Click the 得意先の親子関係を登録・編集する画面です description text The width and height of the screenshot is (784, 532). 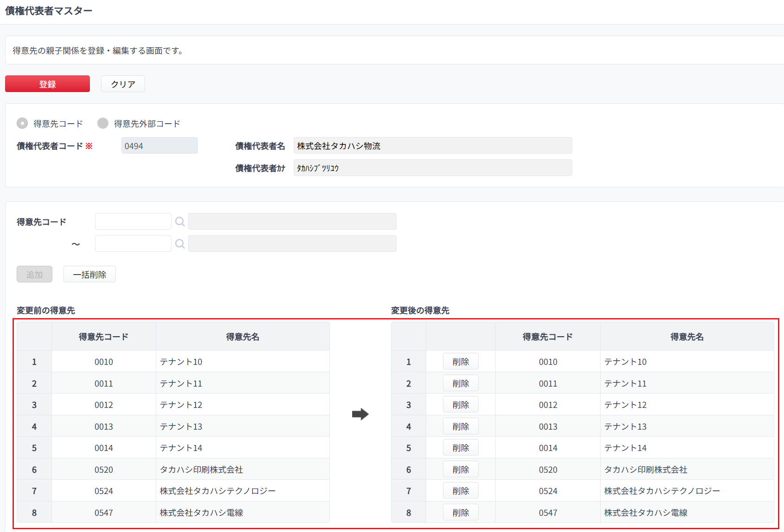99,50
